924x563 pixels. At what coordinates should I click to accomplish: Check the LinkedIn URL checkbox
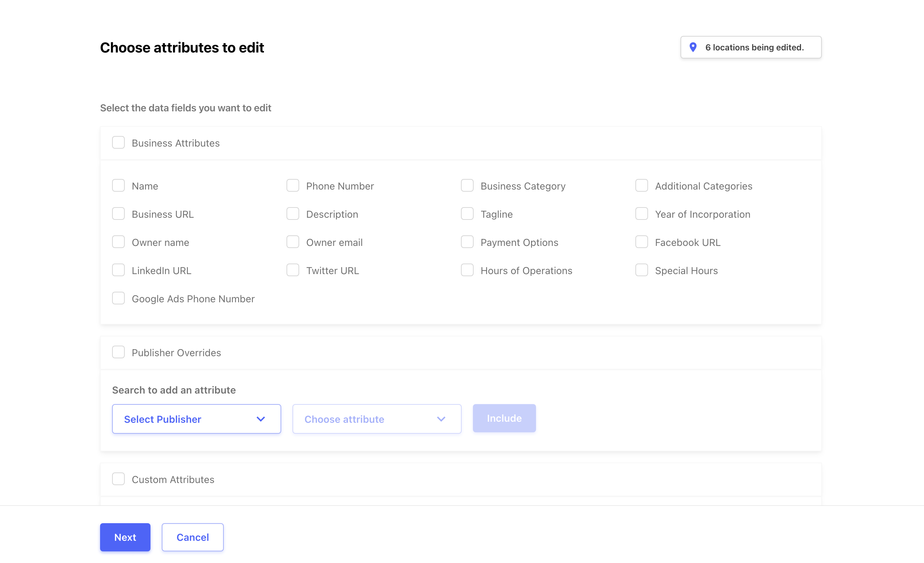point(118,270)
